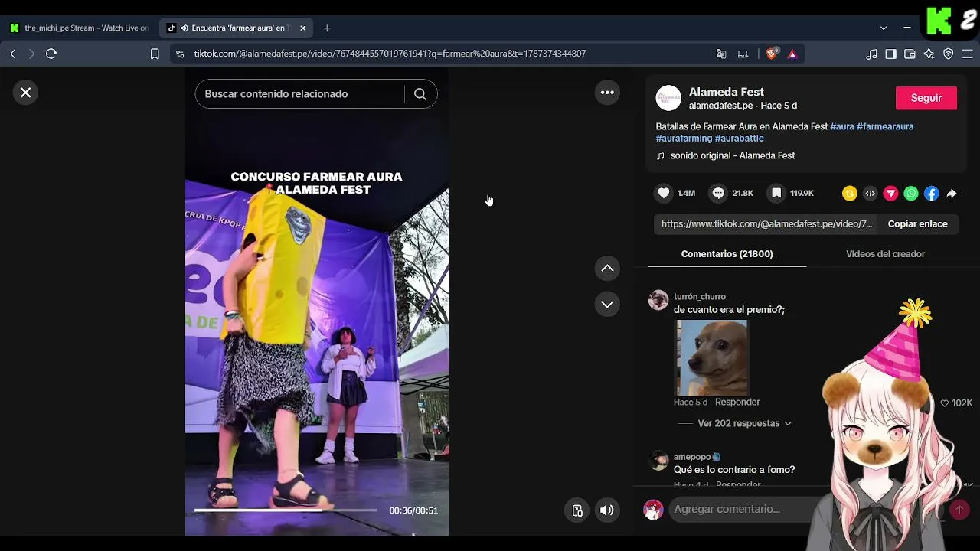Go back in browser history
980x551 pixels.
tap(13, 54)
